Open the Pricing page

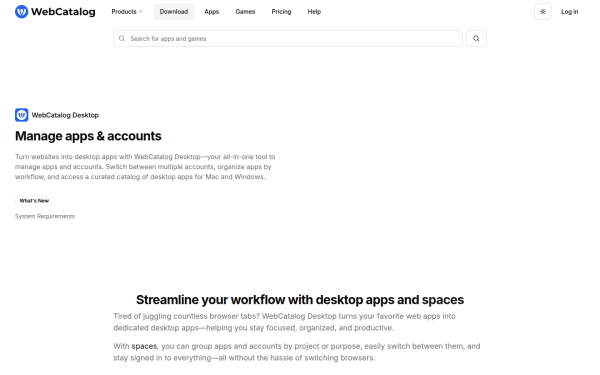point(281,12)
